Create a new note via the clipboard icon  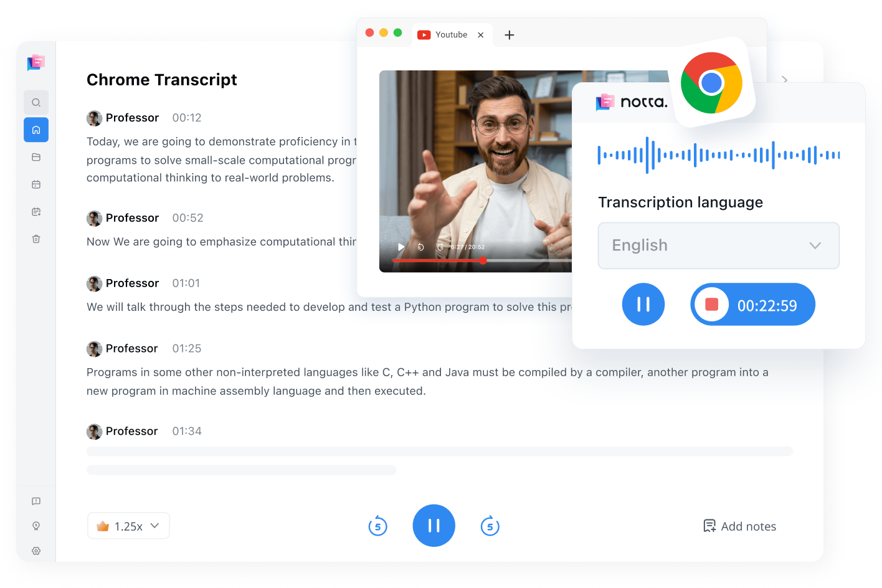click(x=36, y=211)
